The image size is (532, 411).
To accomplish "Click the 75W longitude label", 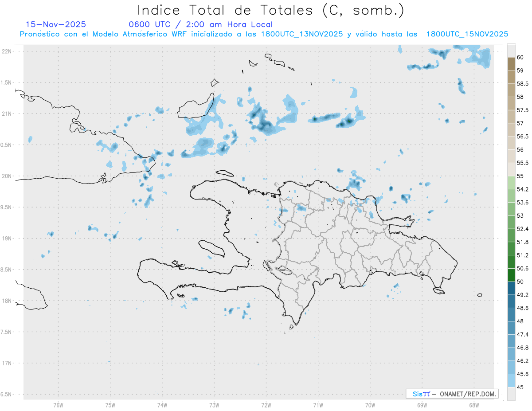I will (x=110, y=405).
